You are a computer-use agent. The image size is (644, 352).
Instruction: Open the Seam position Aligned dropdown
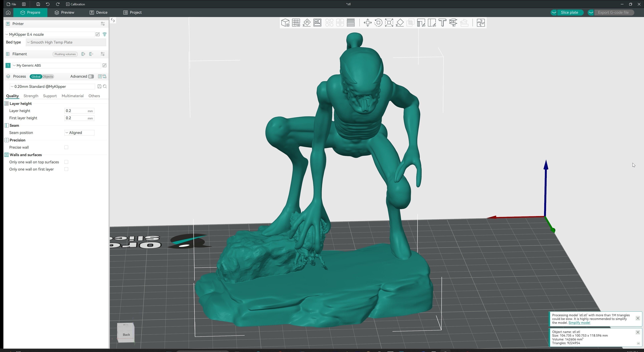click(x=79, y=133)
